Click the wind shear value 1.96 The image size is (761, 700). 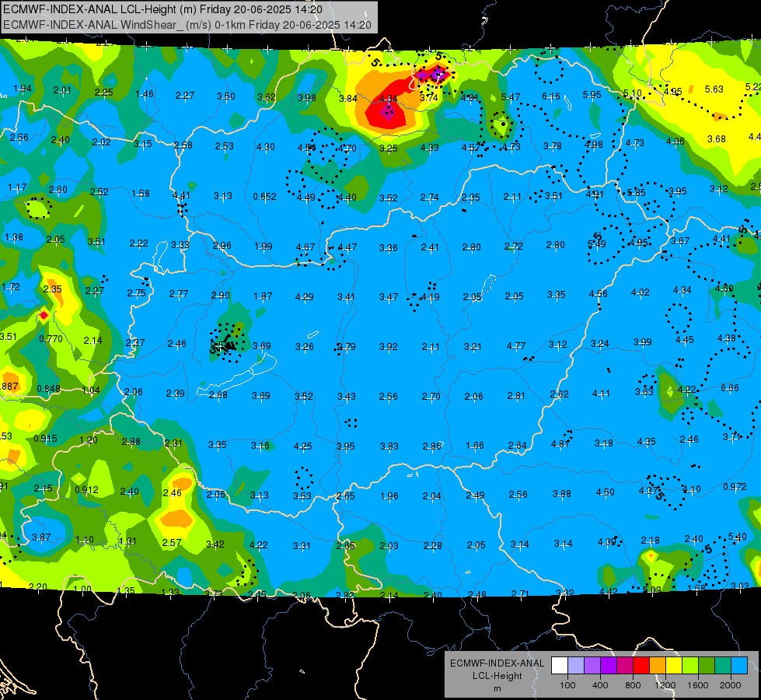point(389,496)
